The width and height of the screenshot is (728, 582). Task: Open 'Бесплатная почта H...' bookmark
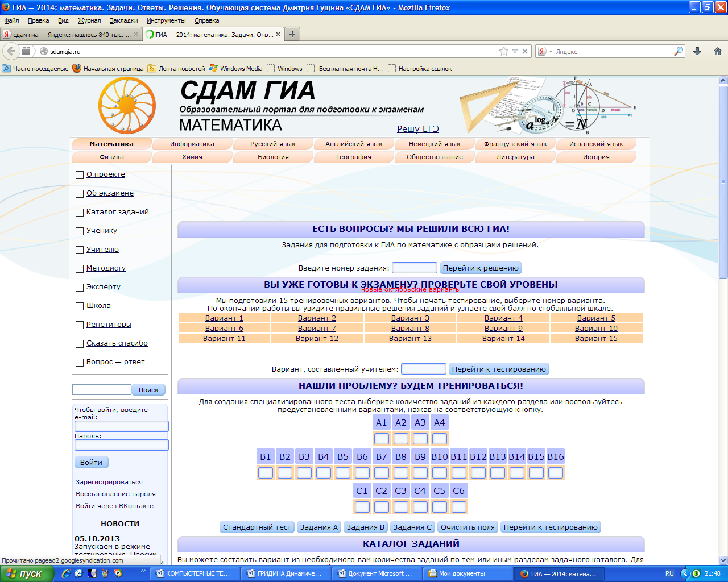(345, 69)
